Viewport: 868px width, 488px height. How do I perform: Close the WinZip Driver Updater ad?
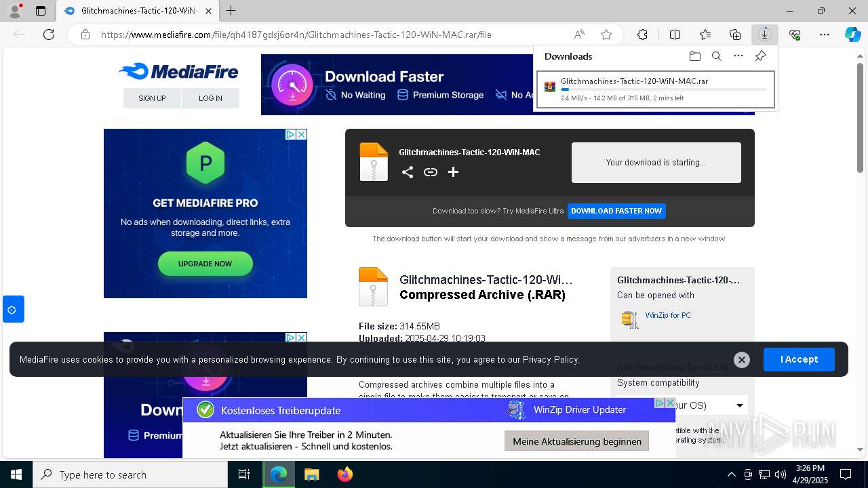670,403
